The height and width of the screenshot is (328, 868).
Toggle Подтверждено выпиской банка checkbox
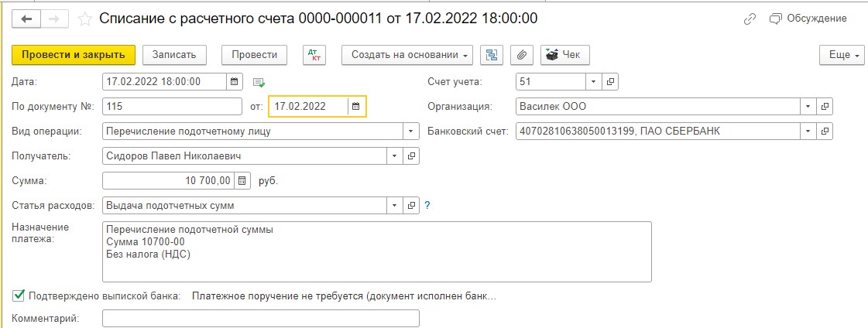tap(19, 296)
